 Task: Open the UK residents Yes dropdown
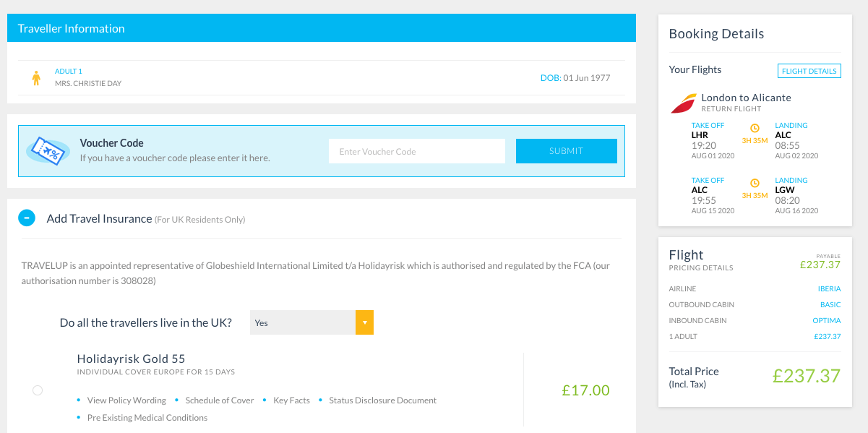pyautogui.click(x=311, y=322)
